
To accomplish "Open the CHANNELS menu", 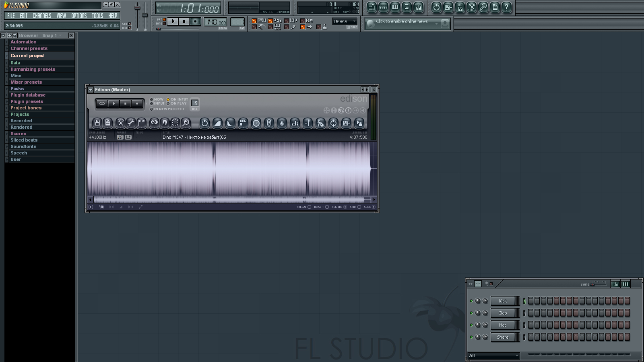I will 42,16.
